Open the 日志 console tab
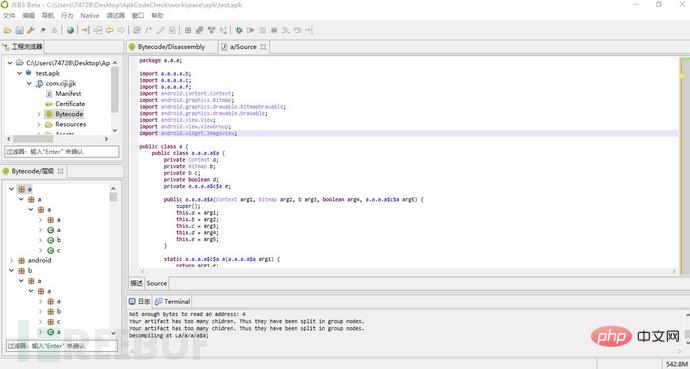Screen dimensions: 690x369 139,301
